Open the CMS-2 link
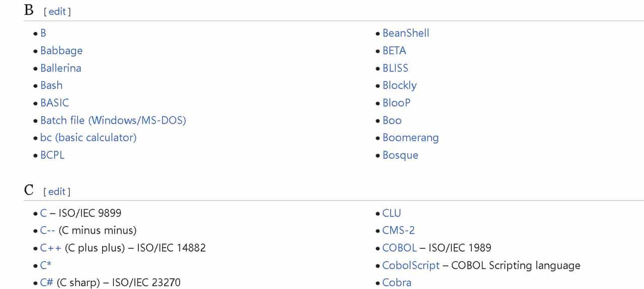Image resolution: width=644 pixels, height=289 pixels. tap(398, 231)
